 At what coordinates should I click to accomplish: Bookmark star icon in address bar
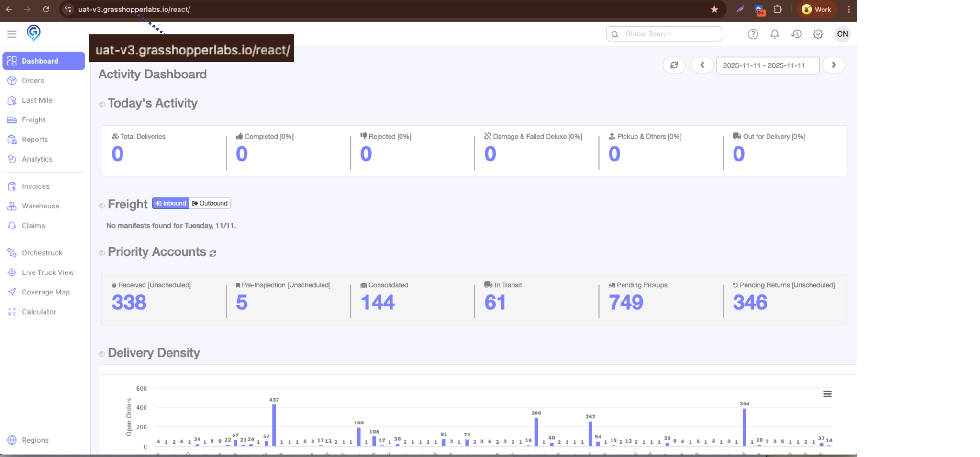714,10
